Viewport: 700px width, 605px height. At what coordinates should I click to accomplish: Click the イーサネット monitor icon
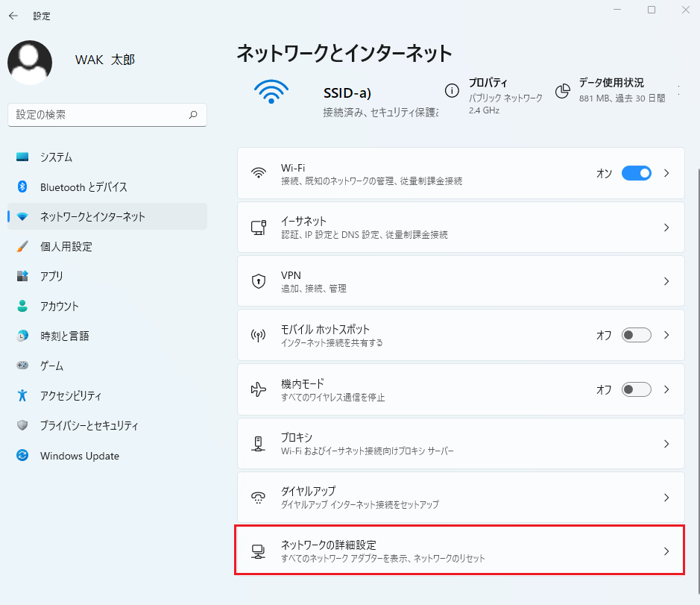tap(259, 228)
